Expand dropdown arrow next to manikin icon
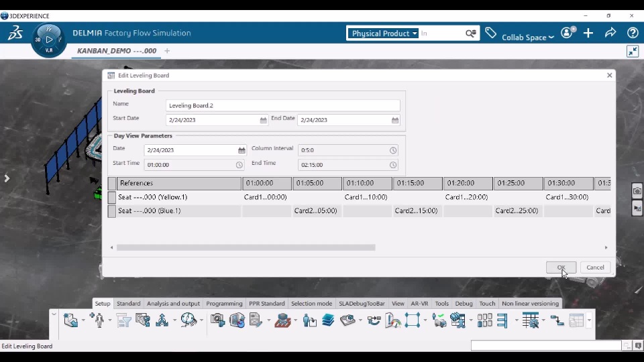The width and height of the screenshot is (644, 362). (x=109, y=320)
